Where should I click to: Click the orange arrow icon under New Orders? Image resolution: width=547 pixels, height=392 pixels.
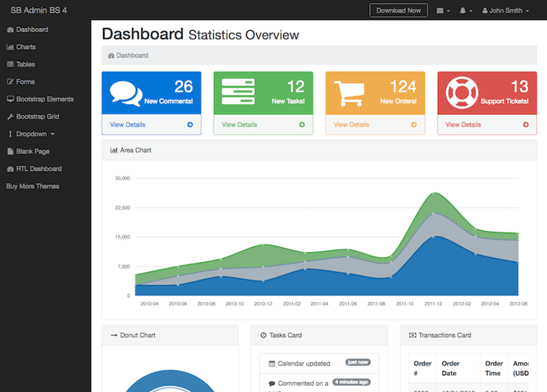point(414,125)
